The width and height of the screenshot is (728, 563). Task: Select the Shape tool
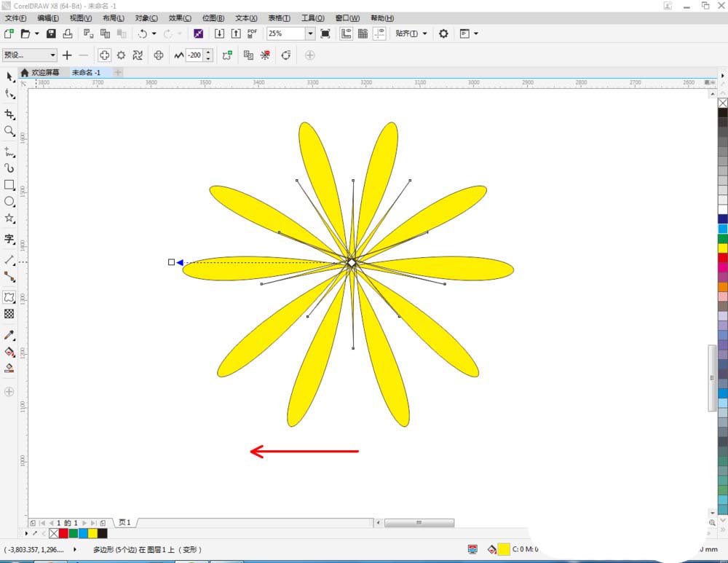pos(9,95)
